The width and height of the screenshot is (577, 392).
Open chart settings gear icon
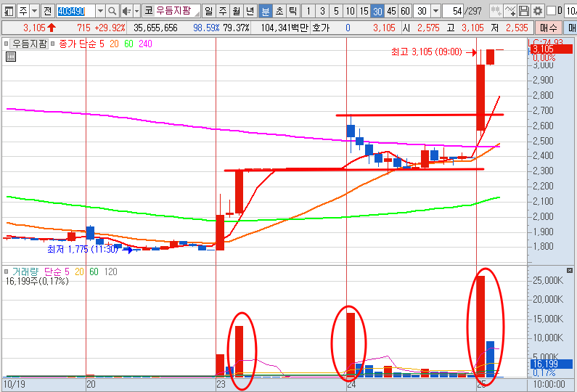538,11
